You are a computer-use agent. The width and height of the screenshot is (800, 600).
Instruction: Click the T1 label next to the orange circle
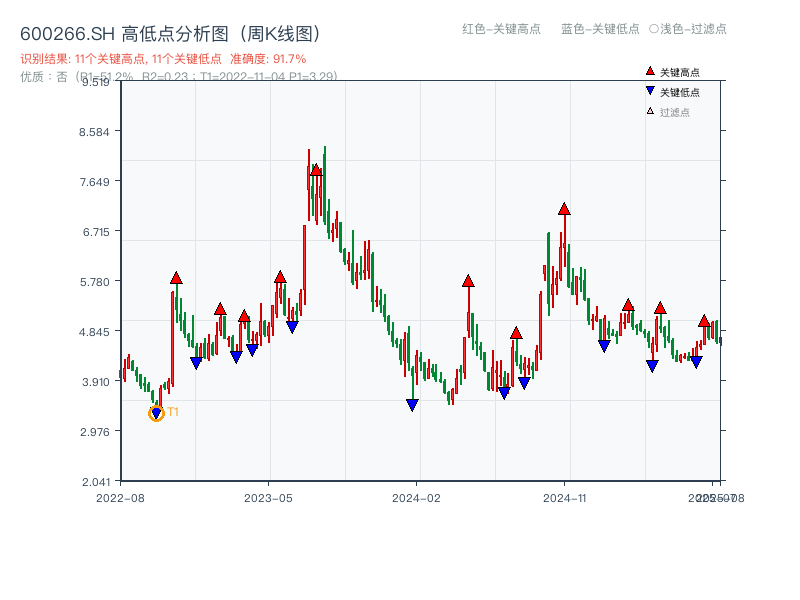pyautogui.click(x=172, y=410)
